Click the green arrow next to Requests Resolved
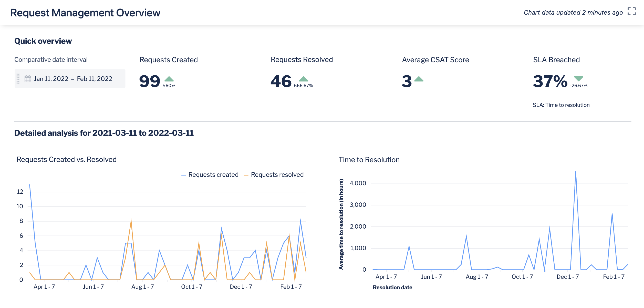The width and height of the screenshot is (644, 308). pyautogui.click(x=304, y=79)
